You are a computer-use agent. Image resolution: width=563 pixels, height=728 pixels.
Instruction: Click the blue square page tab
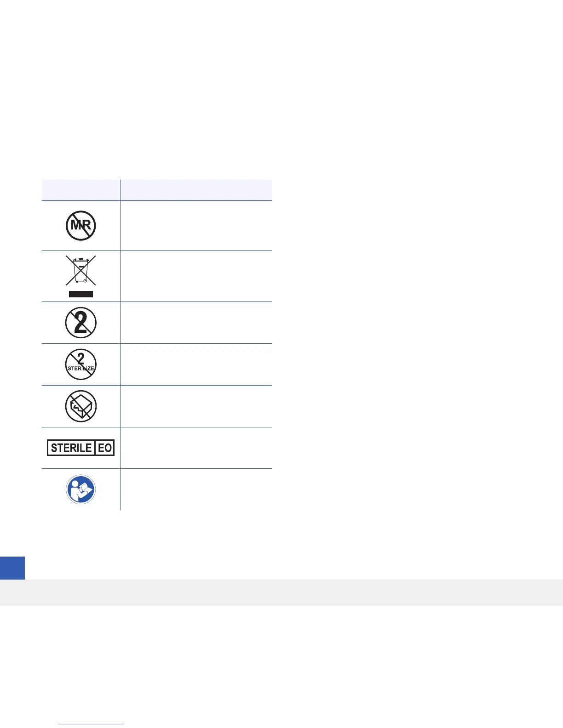(12, 568)
